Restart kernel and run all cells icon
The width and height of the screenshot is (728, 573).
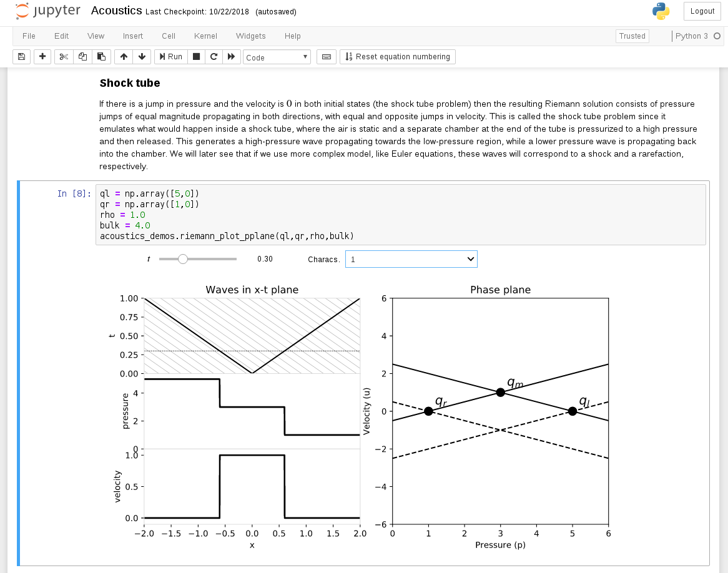[x=231, y=56]
